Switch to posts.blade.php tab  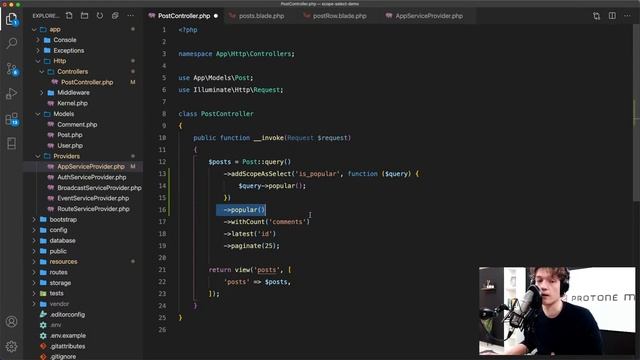click(x=261, y=16)
